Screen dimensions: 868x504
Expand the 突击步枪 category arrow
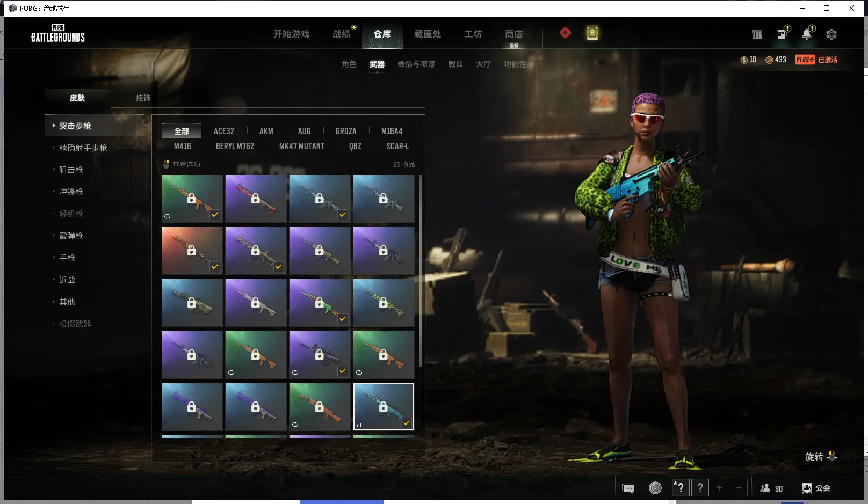point(54,125)
